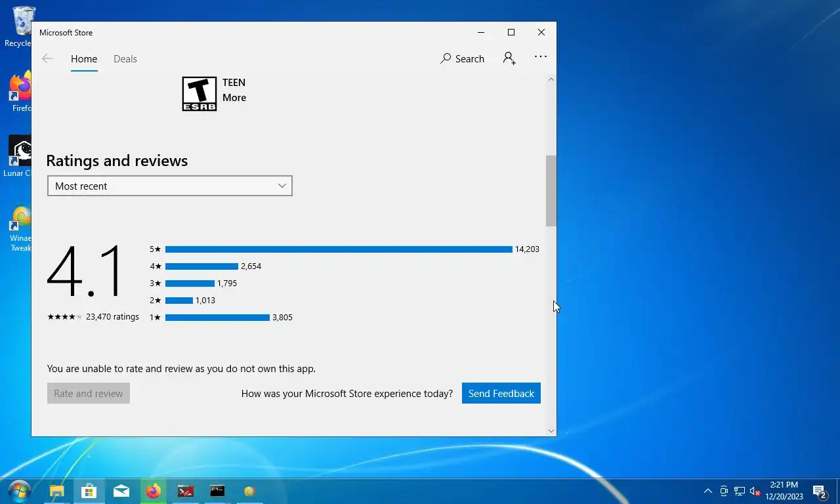
Task: Open File Explorer from the taskbar
Action: point(57,491)
